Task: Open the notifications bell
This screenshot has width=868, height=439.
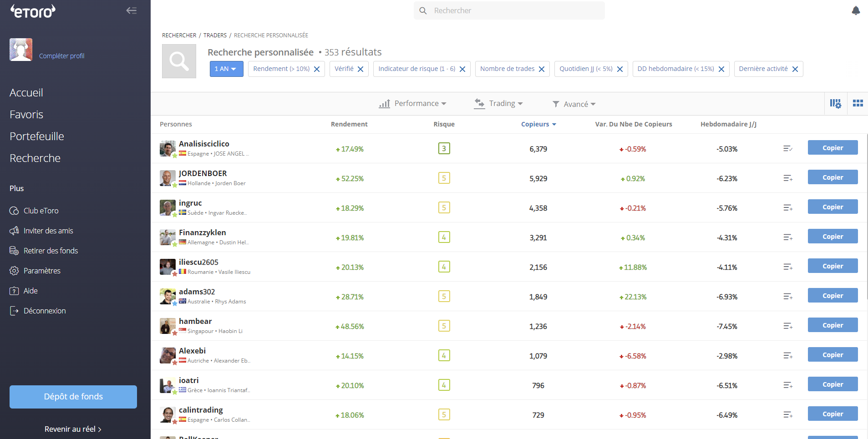Action: (856, 10)
